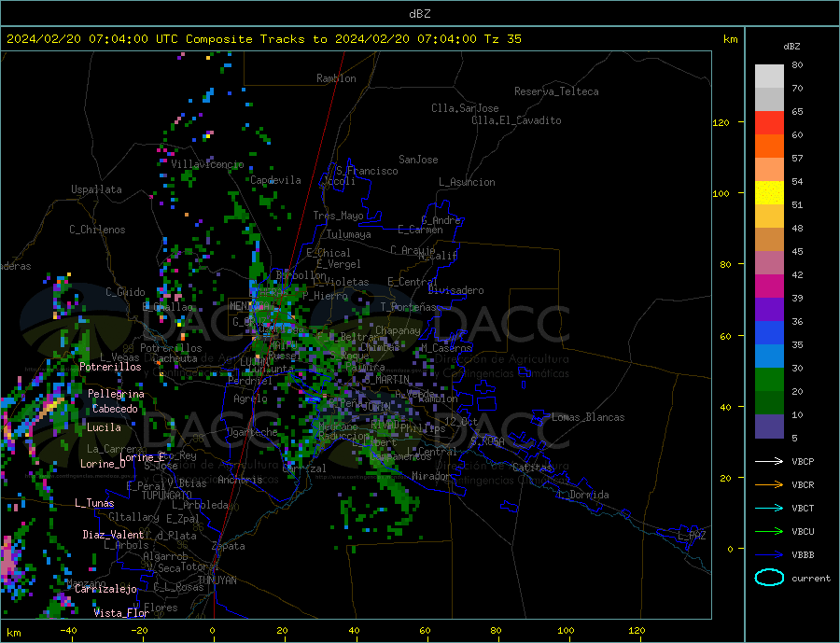This screenshot has height=643, width=840.
Task: Click the orange VBCR arrow in legend
Action: (770, 485)
